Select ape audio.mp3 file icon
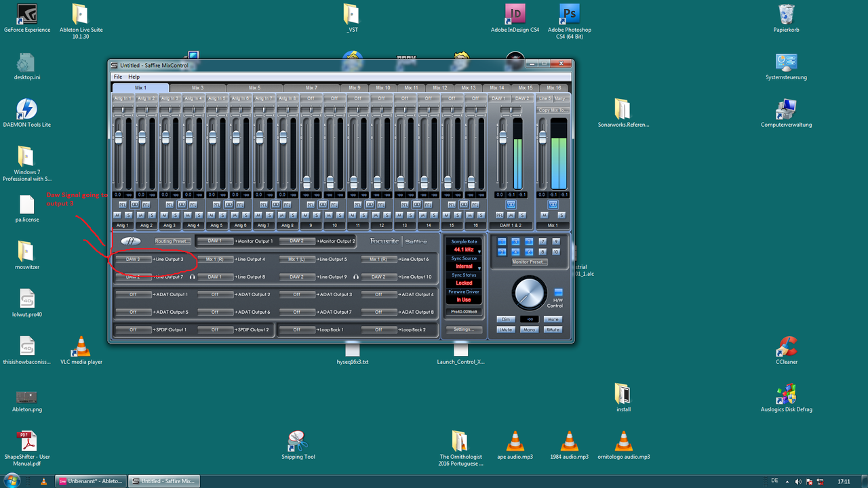 point(515,445)
